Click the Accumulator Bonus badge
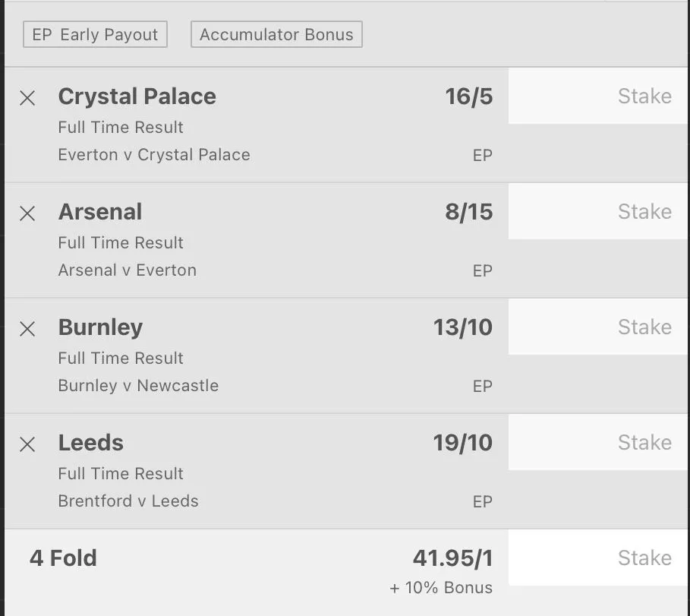This screenshot has height=616, width=690. click(x=276, y=34)
